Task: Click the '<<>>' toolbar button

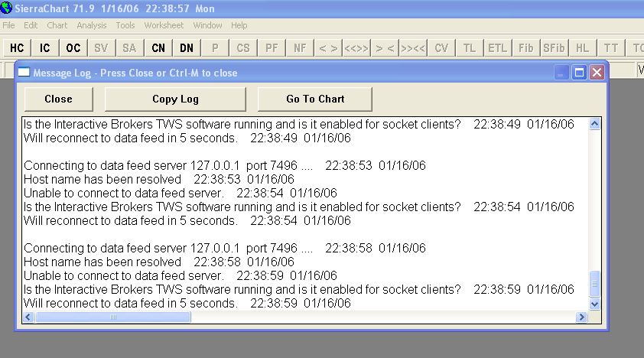Action: click(x=356, y=48)
